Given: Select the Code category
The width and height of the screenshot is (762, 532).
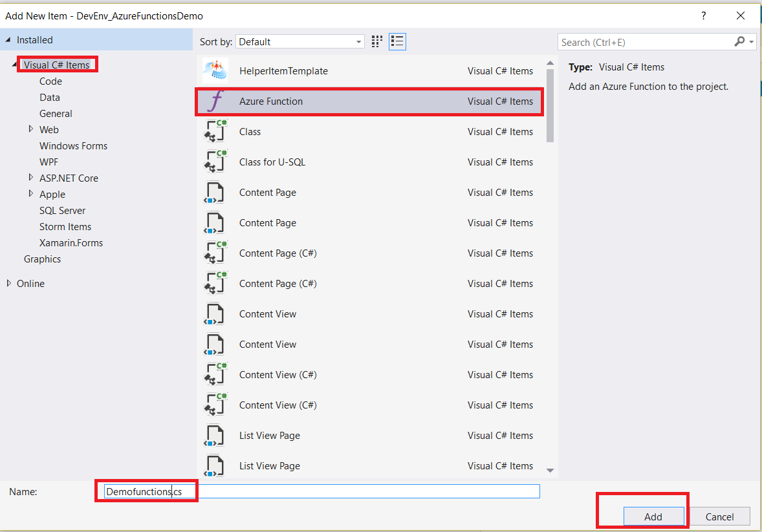Looking at the screenshot, I should coord(50,81).
